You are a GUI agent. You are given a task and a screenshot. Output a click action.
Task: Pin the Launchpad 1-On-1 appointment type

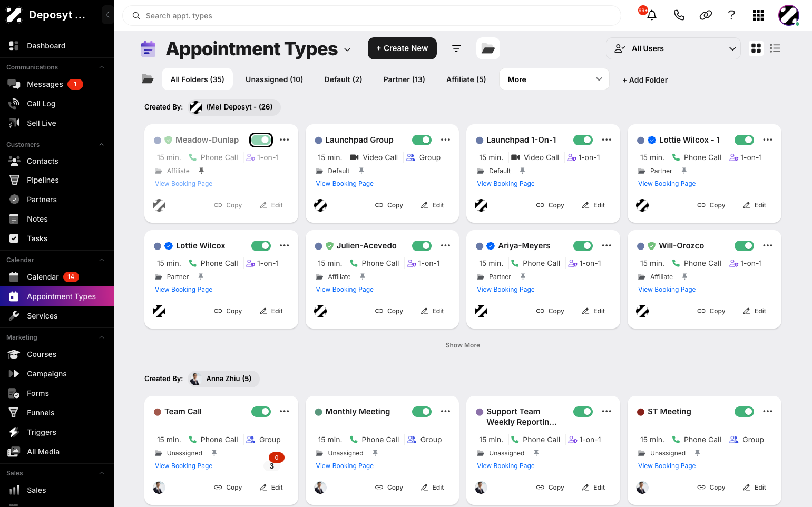pyautogui.click(x=523, y=171)
